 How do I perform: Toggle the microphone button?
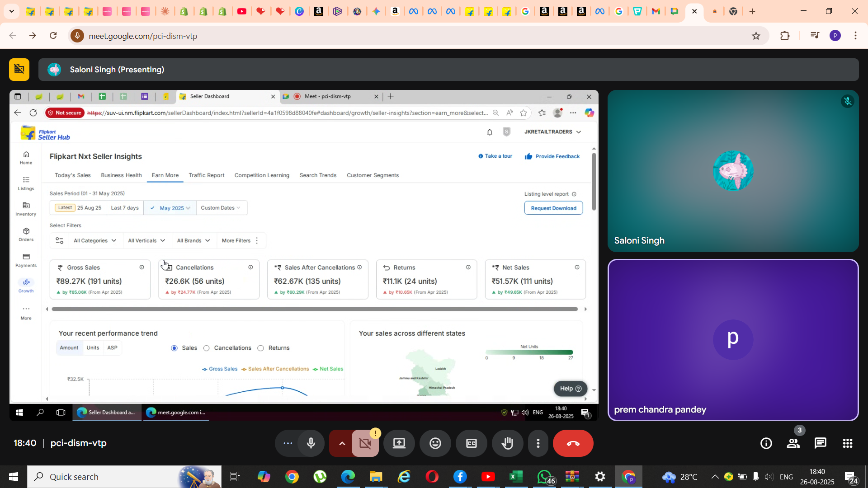[311, 443]
